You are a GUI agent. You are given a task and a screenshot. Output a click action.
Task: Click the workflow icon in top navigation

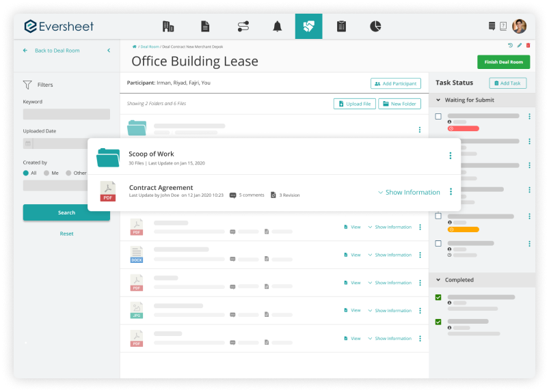coord(243,27)
